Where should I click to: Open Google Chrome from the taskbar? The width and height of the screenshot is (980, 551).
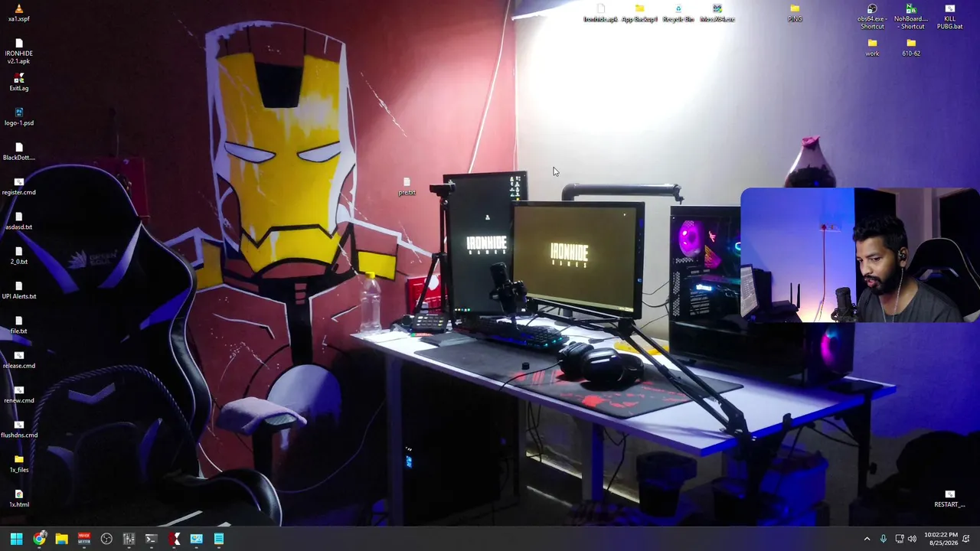point(39,539)
